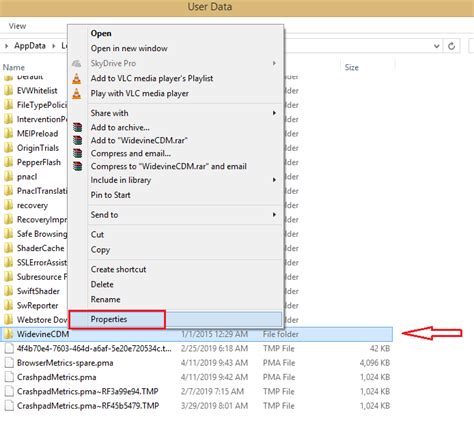Click the SkyDrive cloud icon in context menu
This screenshot has width=474, height=423.
pyautogui.click(x=77, y=63)
